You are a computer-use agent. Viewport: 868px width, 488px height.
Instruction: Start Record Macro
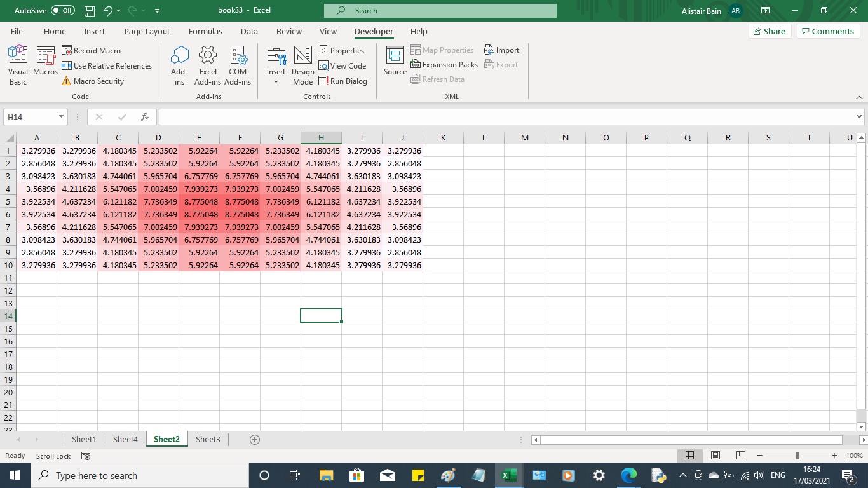click(92, 50)
